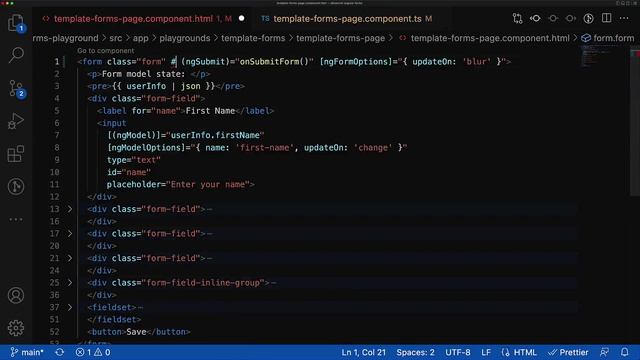640x360 pixels.
Task: Open the Explorer view in activity bar
Action: point(16,22)
